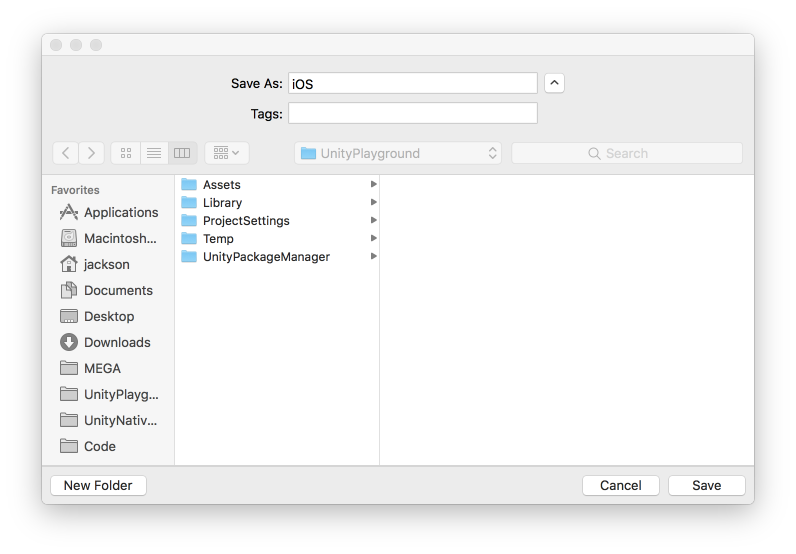Screen dimensions: 796x554
Task: Open the jackson home folder
Action: (95, 264)
